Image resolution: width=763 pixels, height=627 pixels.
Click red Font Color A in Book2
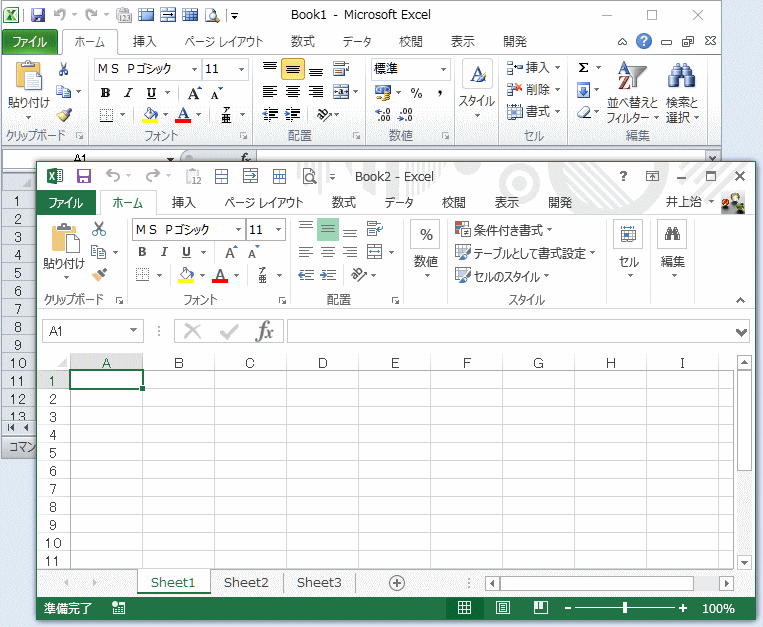click(220, 275)
